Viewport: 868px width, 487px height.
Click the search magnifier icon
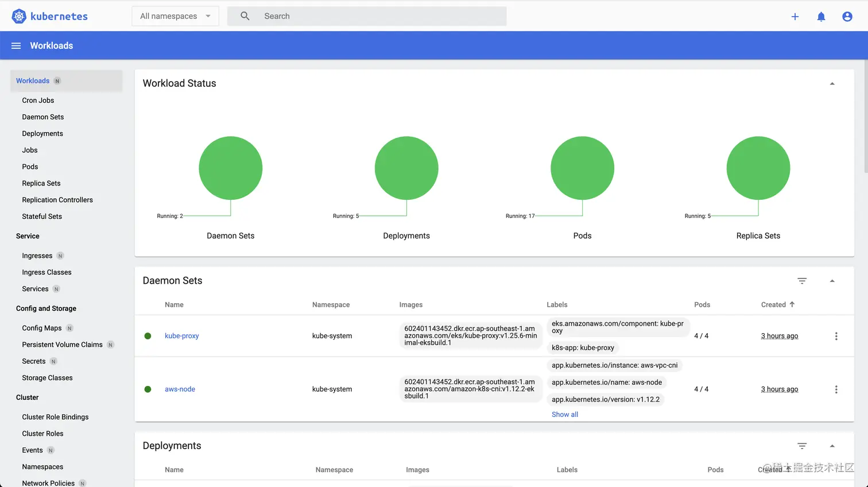pos(245,16)
